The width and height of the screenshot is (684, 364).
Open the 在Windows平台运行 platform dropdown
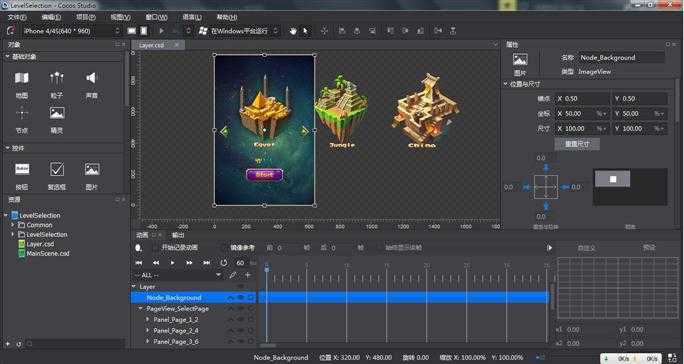pos(239,31)
